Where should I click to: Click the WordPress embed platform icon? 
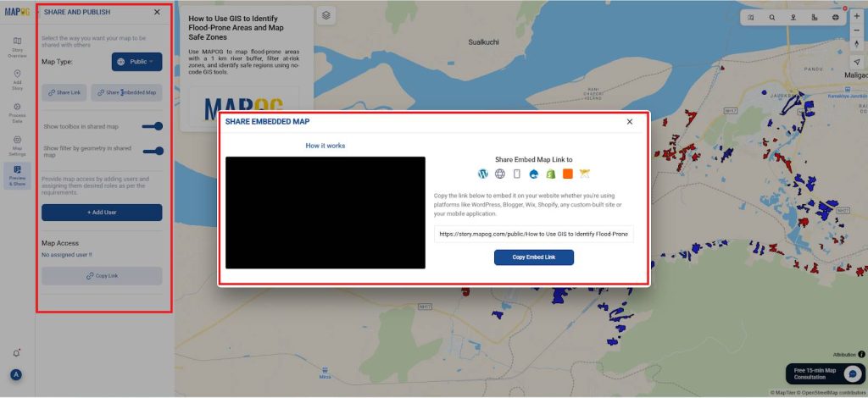482,174
